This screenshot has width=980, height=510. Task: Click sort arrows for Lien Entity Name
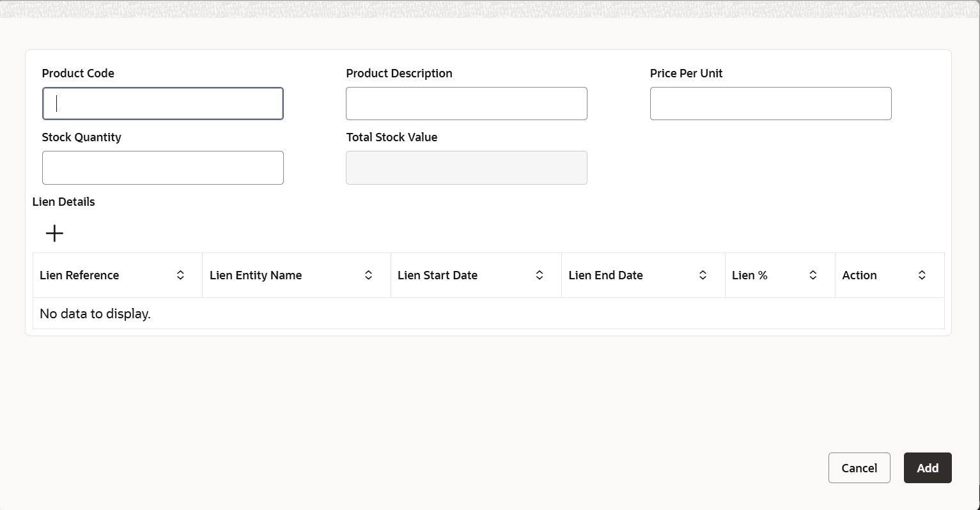pyautogui.click(x=368, y=275)
